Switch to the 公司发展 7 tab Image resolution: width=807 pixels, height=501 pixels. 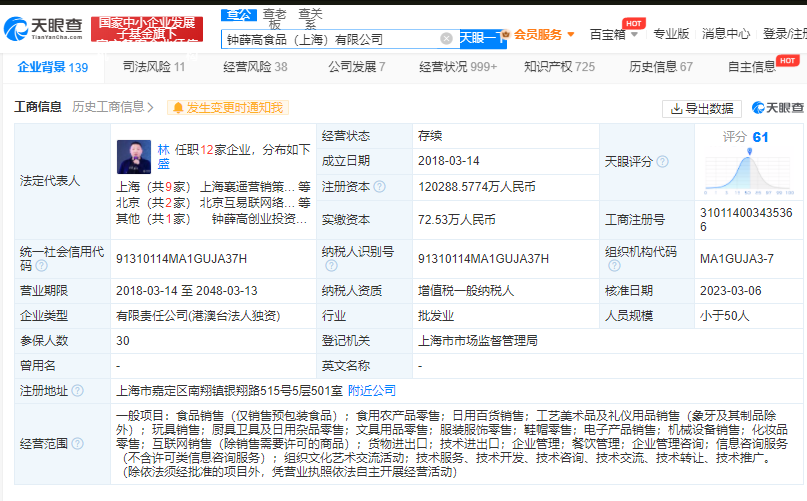(x=357, y=67)
